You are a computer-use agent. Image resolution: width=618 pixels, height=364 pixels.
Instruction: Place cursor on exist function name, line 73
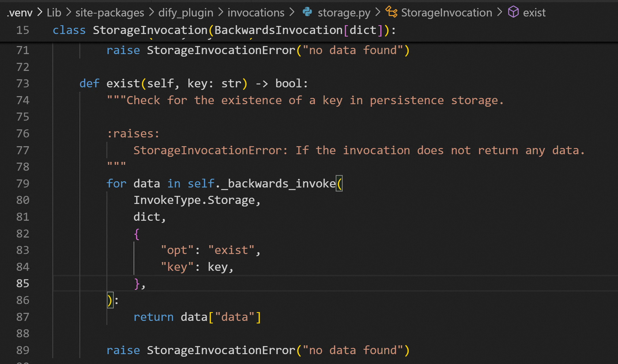pyautogui.click(x=123, y=84)
